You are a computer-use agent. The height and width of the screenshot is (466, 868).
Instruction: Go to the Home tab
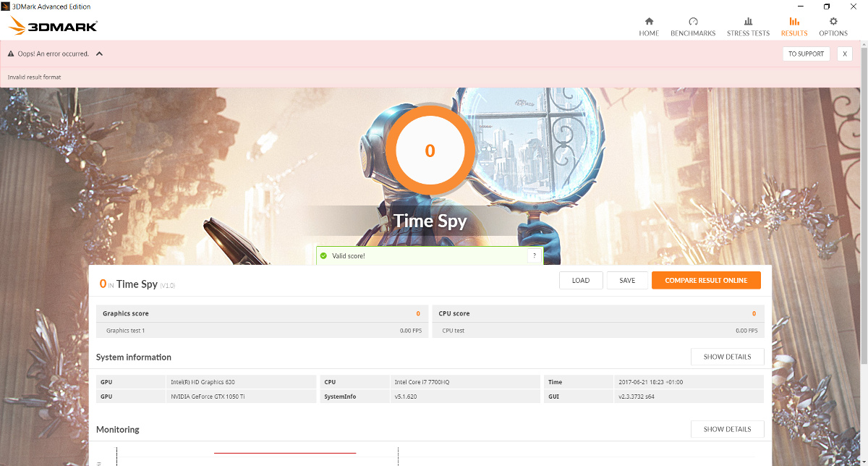pyautogui.click(x=649, y=27)
